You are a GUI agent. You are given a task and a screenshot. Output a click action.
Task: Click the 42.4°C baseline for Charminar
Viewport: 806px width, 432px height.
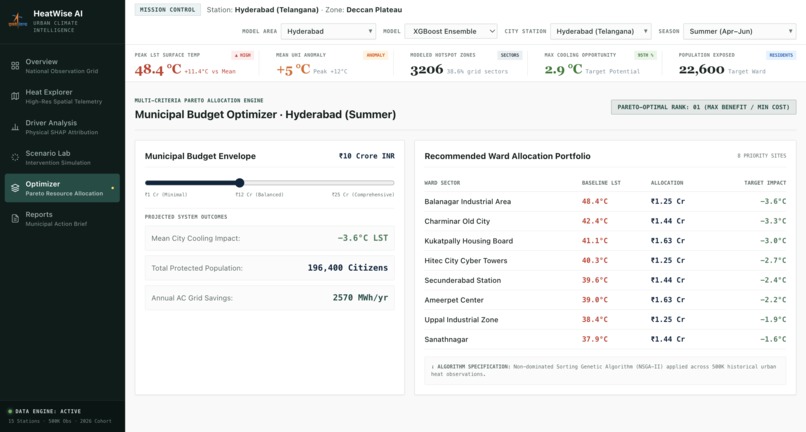pos(595,221)
